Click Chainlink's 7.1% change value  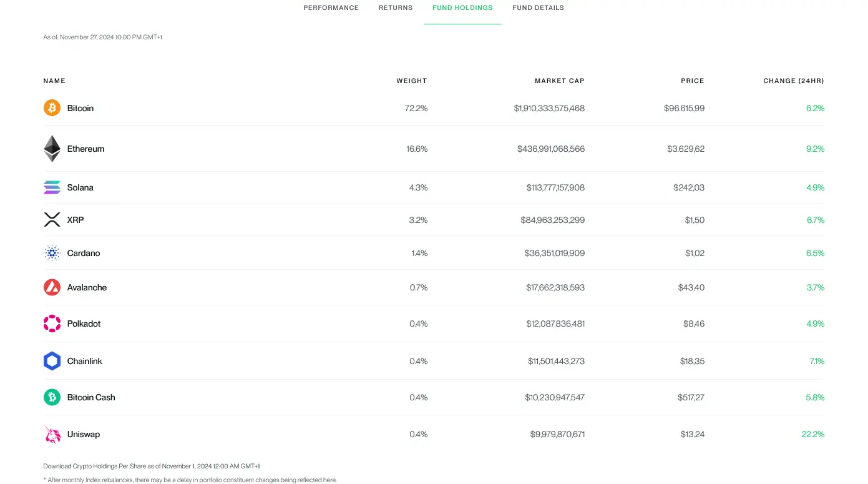tap(817, 361)
